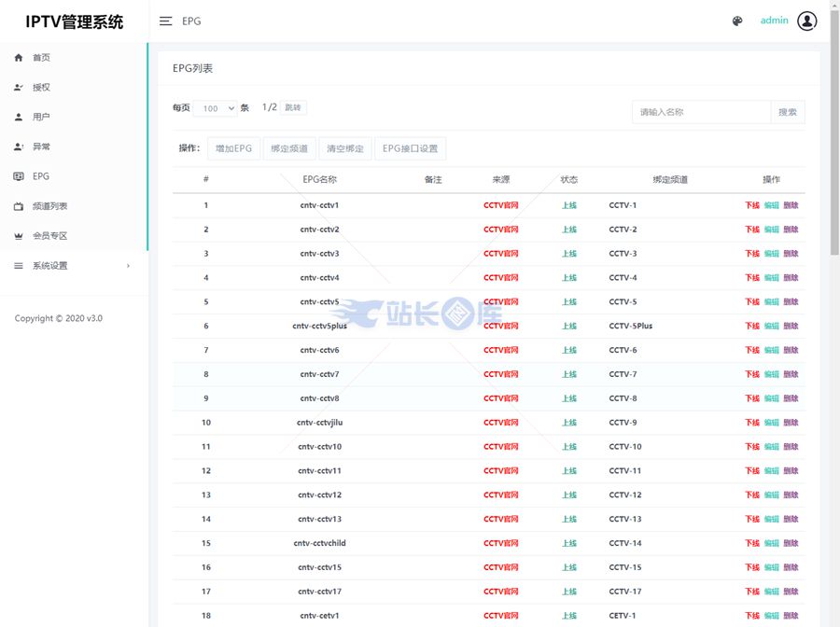The height and width of the screenshot is (627, 840).
Task: Click the user icon beside 用户
Action: 19,118
